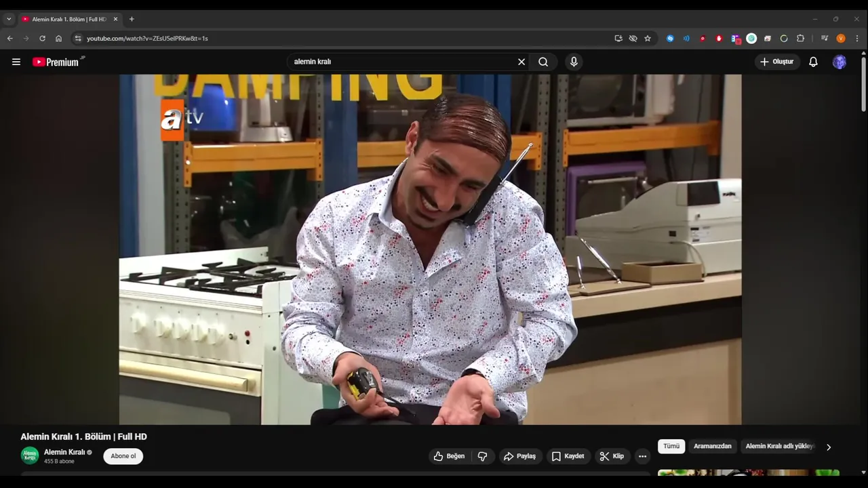The height and width of the screenshot is (488, 868).
Task: Open the stacked-windows extension icon
Action: (x=768, y=39)
